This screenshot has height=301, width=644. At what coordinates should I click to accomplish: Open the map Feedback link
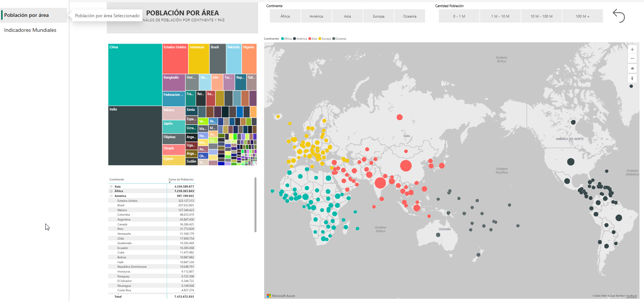pos(631,296)
